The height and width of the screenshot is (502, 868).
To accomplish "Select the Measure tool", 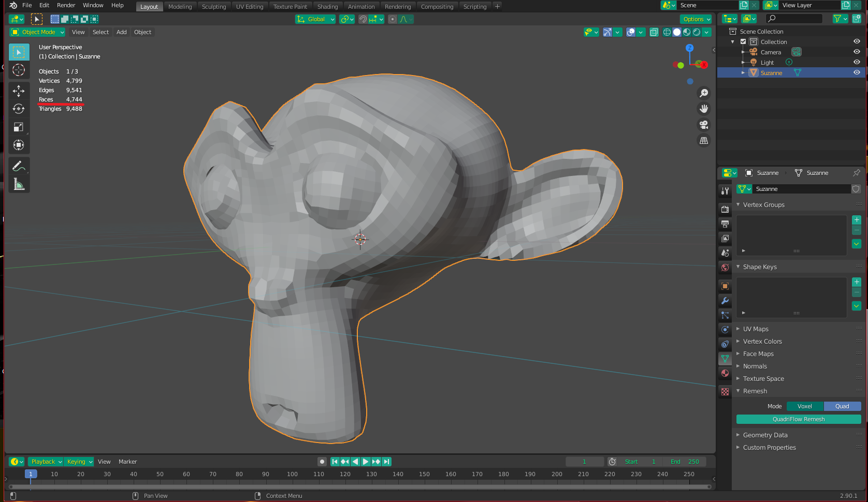I will 19,184.
